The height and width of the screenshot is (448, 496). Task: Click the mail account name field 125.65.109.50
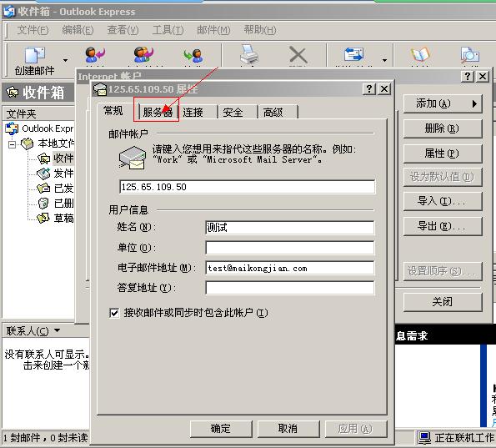[x=247, y=187]
